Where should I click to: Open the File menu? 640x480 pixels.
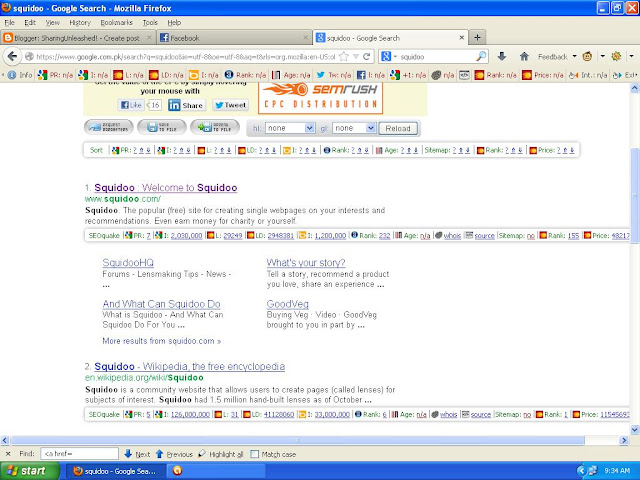click(x=9, y=22)
